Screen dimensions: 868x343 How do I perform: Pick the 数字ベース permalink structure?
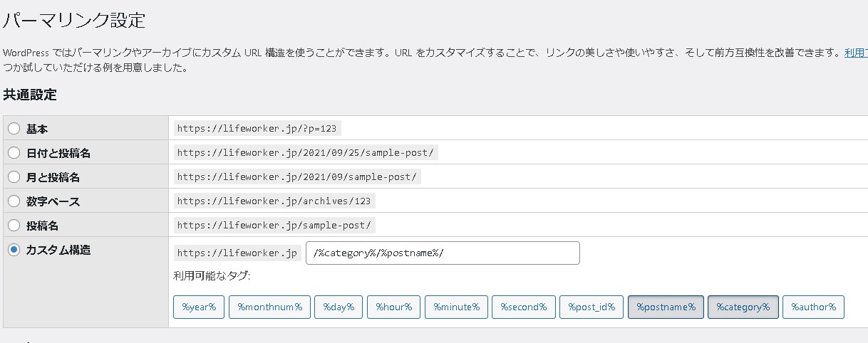(14, 201)
